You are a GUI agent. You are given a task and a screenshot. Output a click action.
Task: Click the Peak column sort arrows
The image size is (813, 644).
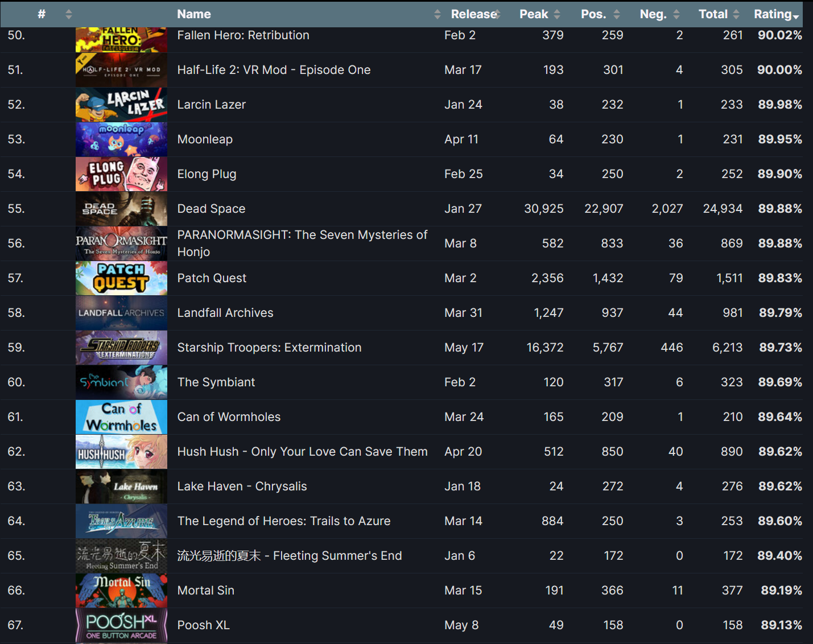(557, 14)
